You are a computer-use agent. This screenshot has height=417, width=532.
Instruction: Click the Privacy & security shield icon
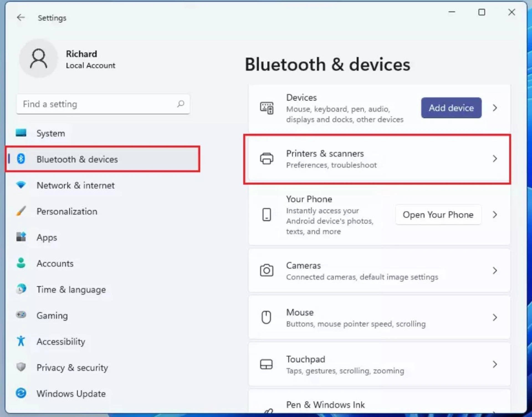[21, 367]
